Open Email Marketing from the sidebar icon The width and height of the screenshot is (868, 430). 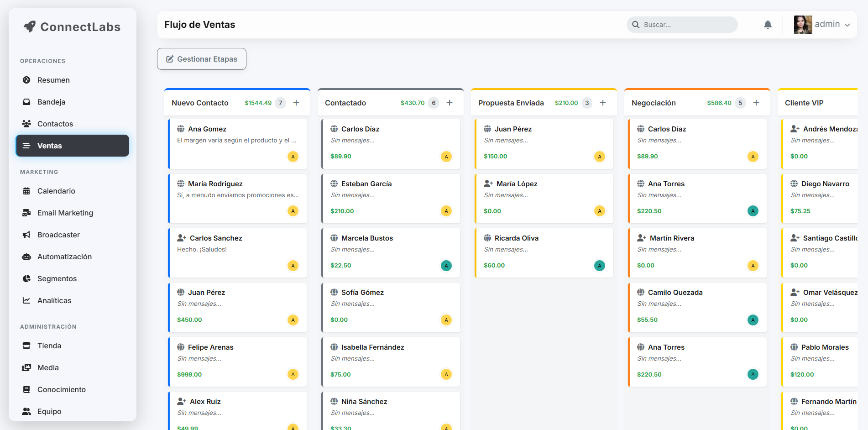point(27,213)
